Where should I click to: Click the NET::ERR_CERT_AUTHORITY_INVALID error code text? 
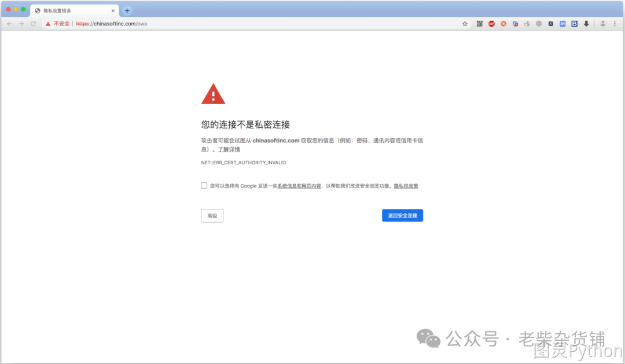point(243,163)
